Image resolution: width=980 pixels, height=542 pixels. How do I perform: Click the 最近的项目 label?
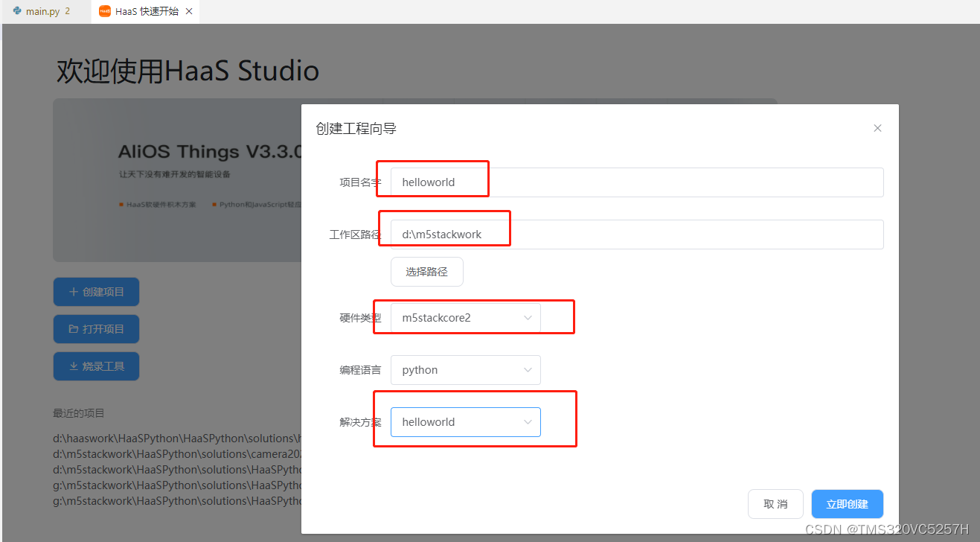pos(79,413)
